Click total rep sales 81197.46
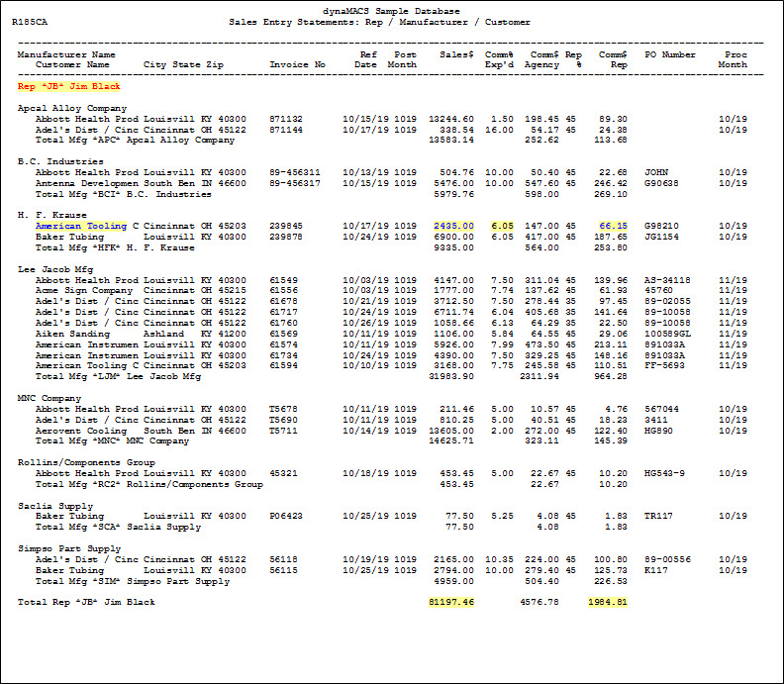Image resolution: width=784 pixels, height=684 pixels. pyautogui.click(x=451, y=602)
